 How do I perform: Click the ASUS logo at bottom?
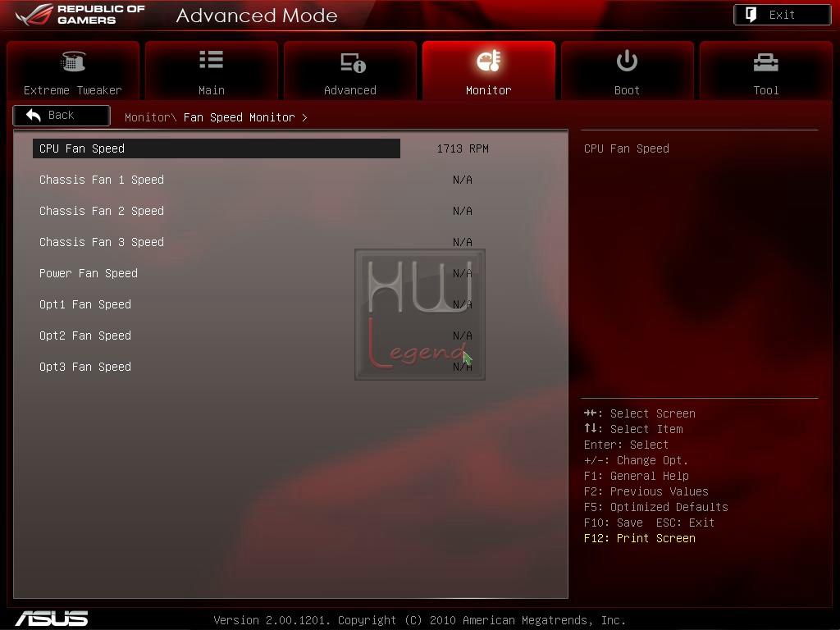(52, 619)
